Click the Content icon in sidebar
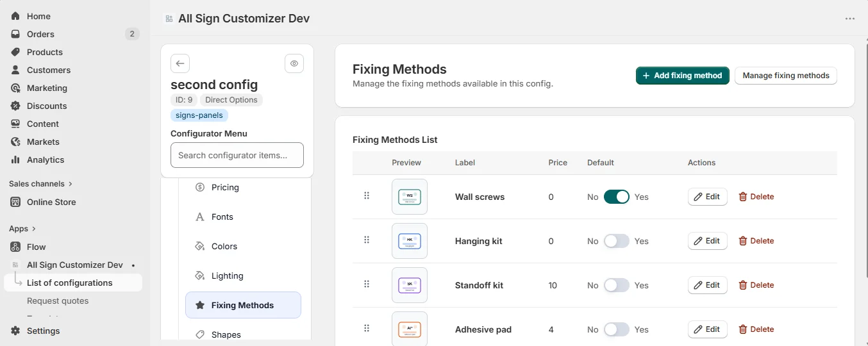868x346 pixels. click(15, 124)
